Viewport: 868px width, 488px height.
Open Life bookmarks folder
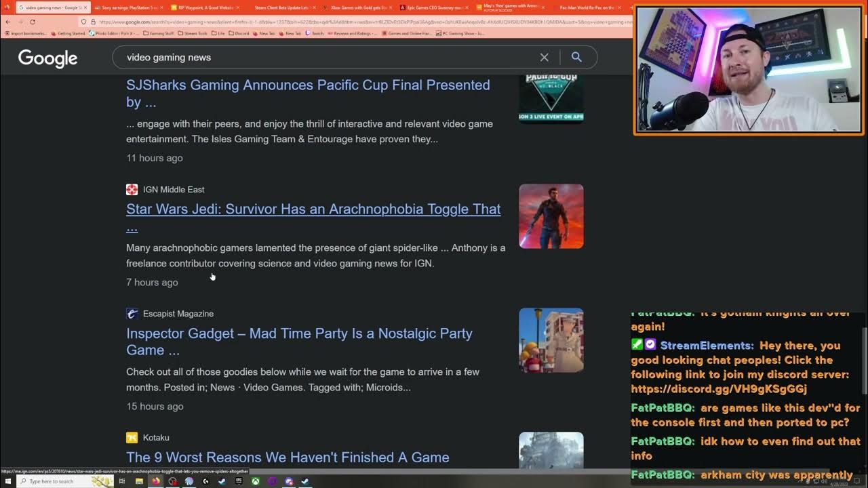point(218,33)
